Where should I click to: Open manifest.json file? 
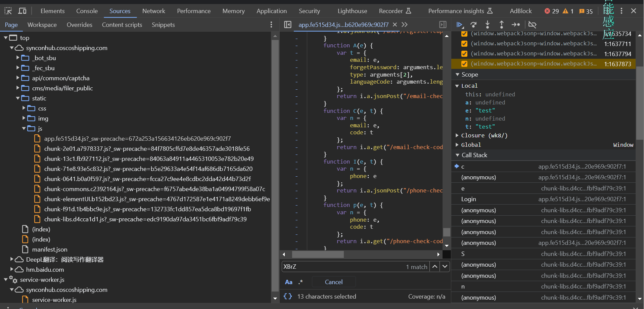[50, 249]
